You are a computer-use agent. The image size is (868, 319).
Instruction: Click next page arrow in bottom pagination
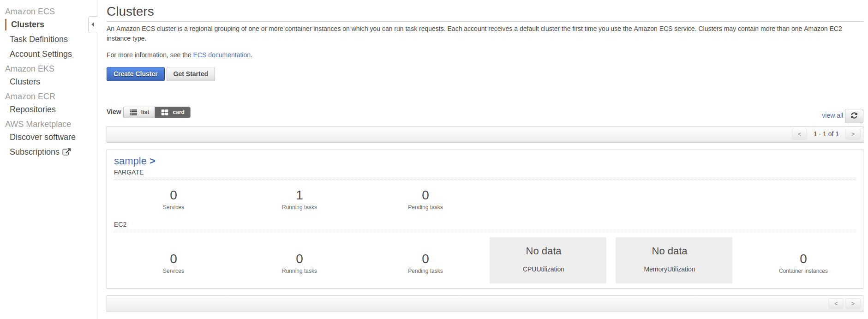click(853, 303)
